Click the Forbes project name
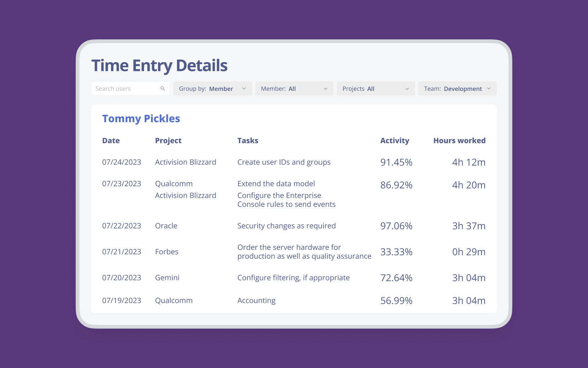Viewport: 588px width, 368px height. [x=167, y=252]
